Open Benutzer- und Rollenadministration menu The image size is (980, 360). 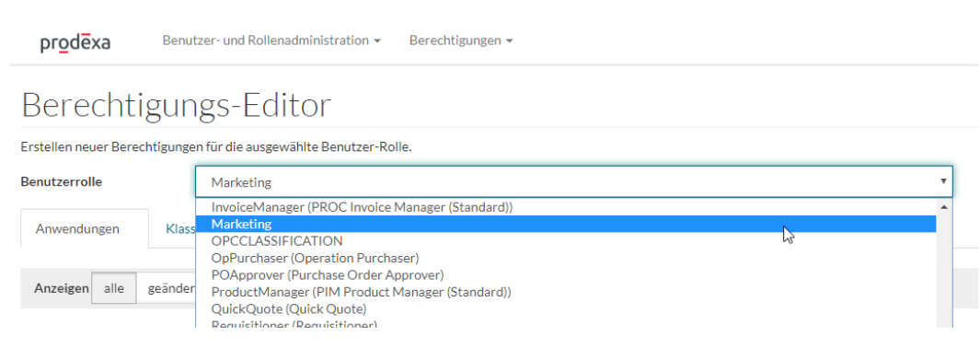[x=271, y=41]
